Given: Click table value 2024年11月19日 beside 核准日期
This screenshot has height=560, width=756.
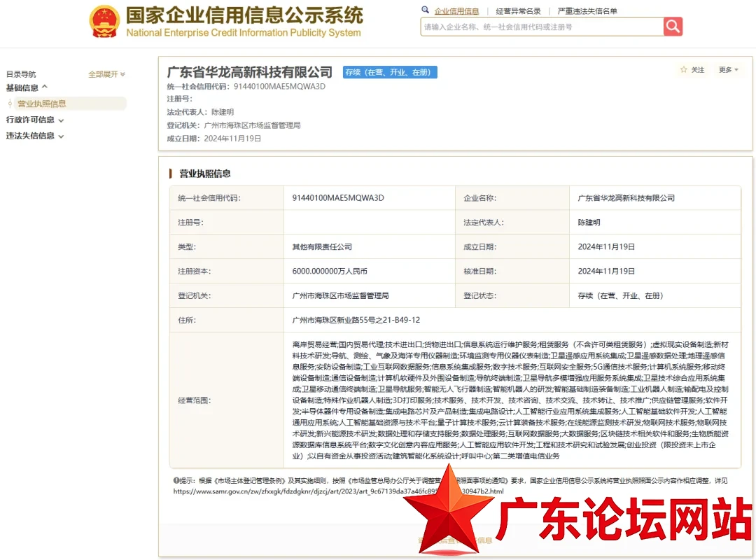Looking at the screenshot, I should (606, 272).
